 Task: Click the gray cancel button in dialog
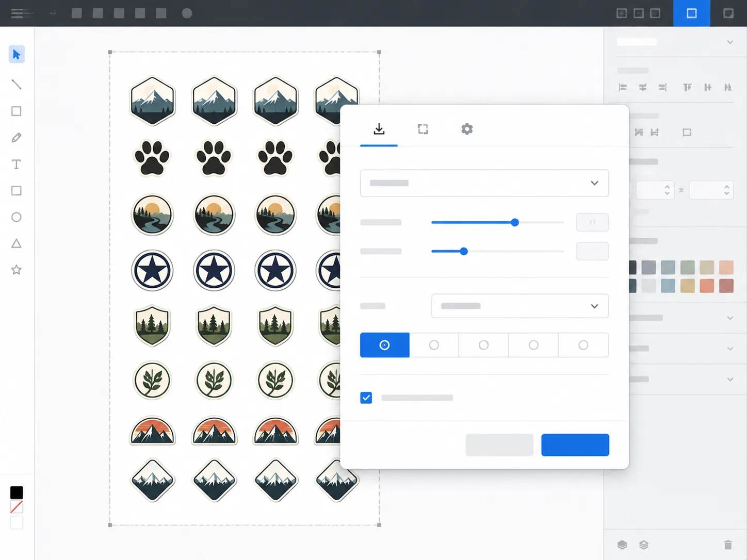[x=499, y=445]
